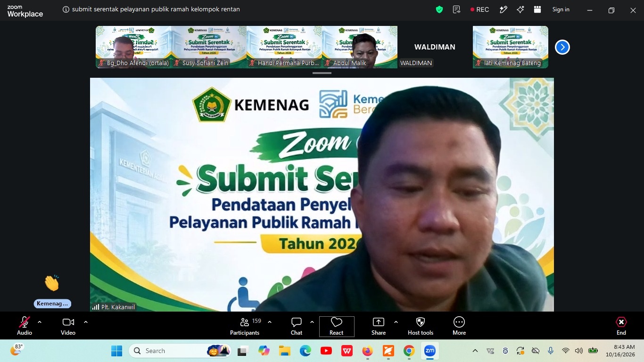The height and width of the screenshot is (362, 644).
Task: Open the Chat panel
Action: click(297, 326)
